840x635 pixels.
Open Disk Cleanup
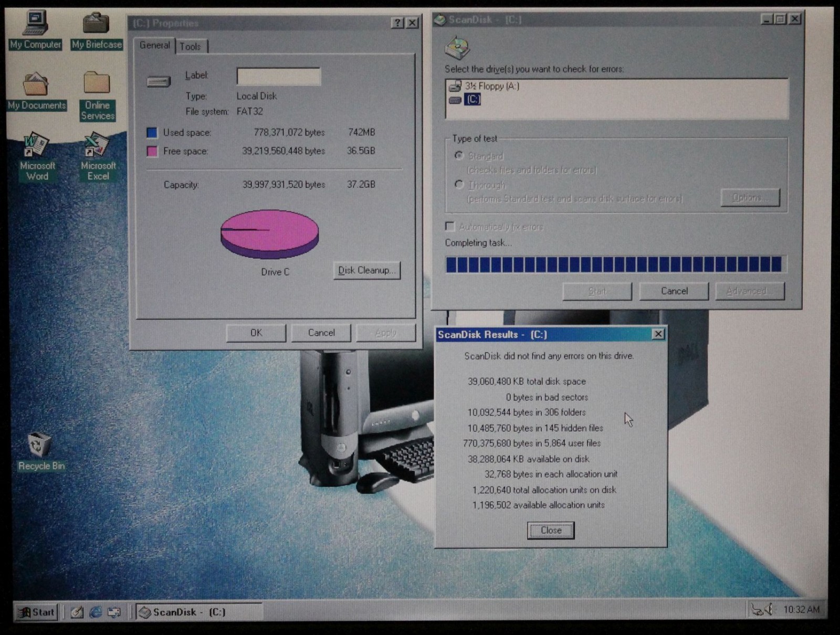[x=366, y=270]
